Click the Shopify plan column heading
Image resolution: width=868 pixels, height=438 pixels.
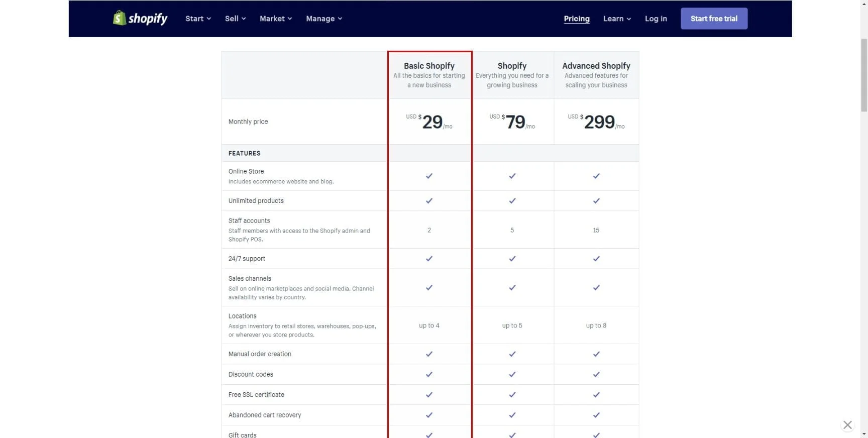tap(512, 66)
